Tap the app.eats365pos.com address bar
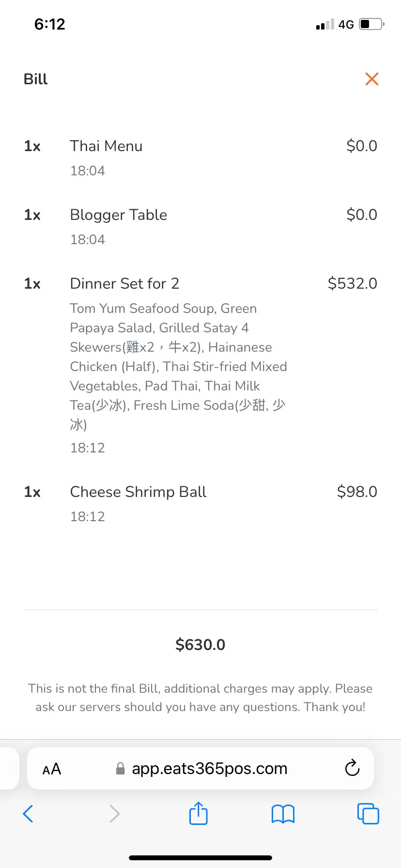Viewport: 401px width, 868px height. tap(209, 769)
